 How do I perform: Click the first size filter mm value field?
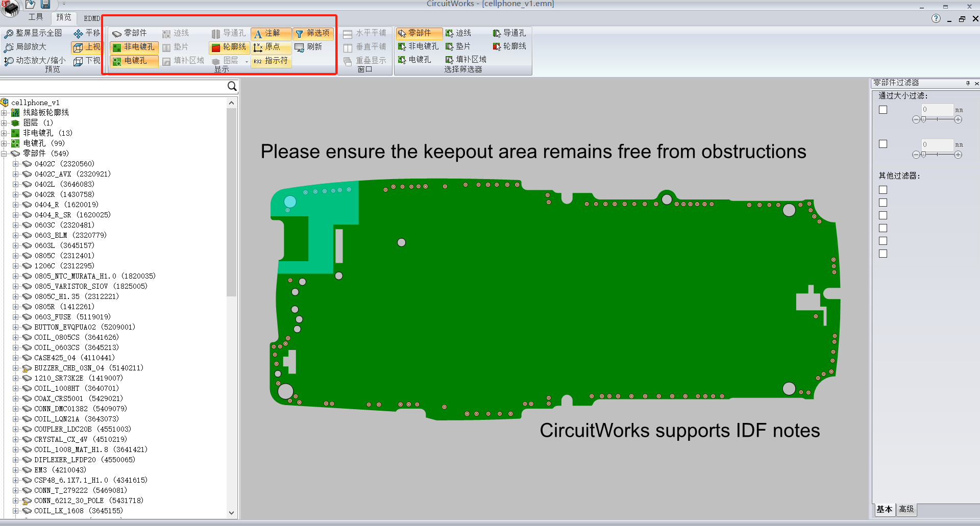pos(937,110)
